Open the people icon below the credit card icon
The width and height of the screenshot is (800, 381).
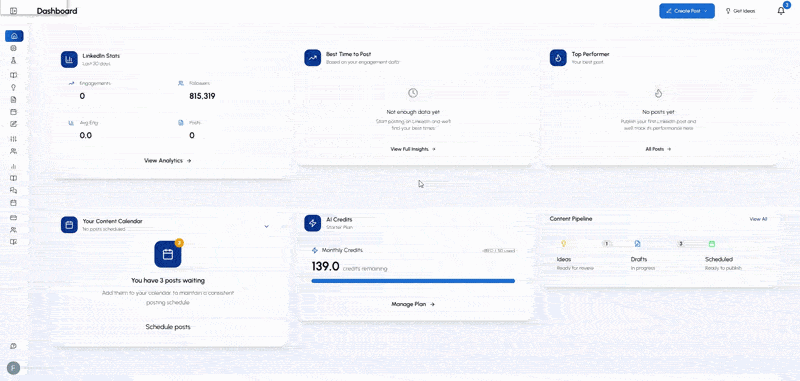pos(14,230)
